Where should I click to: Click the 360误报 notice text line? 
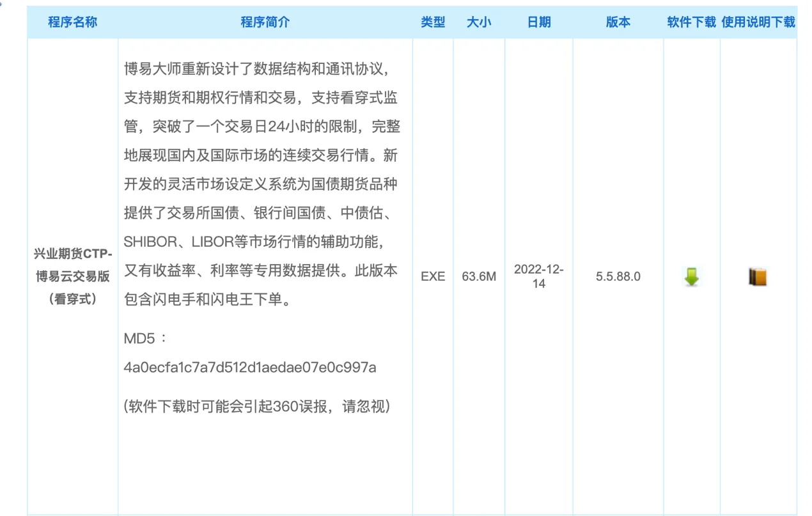point(257,406)
